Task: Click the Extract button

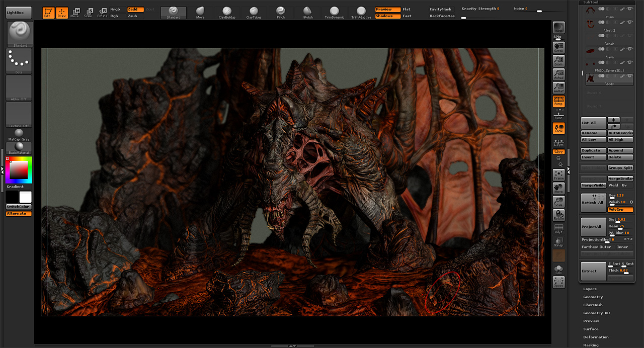Action: pos(594,271)
